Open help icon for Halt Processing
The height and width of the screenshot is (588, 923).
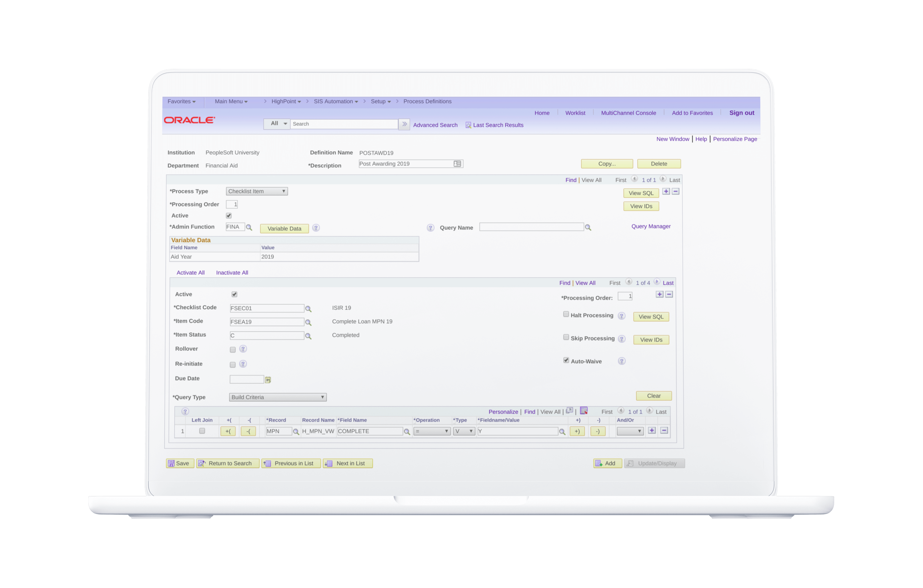tap(622, 316)
